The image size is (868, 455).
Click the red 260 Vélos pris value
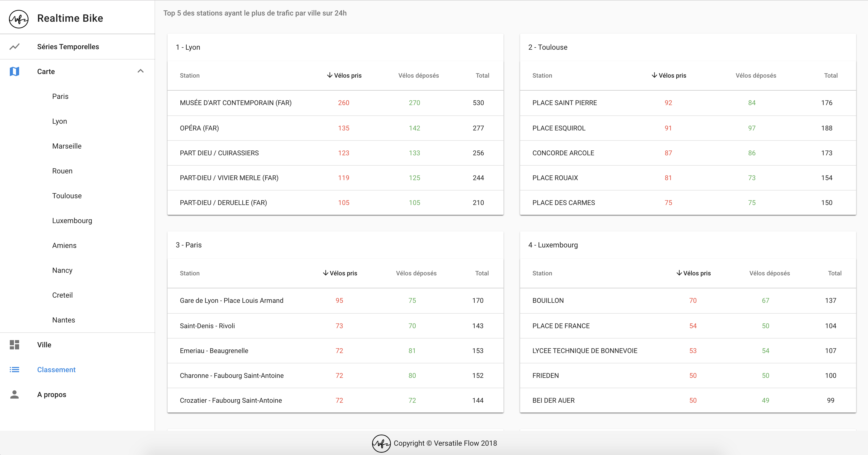coord(343,103)
